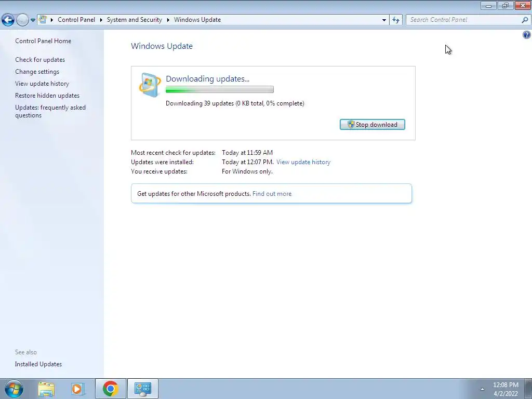
Task: Open Windows Explorer from taskbar
Action: point(46,389)
